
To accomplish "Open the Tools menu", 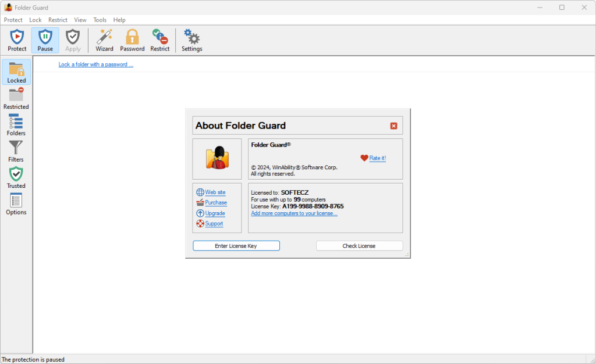I will [100, 19].
